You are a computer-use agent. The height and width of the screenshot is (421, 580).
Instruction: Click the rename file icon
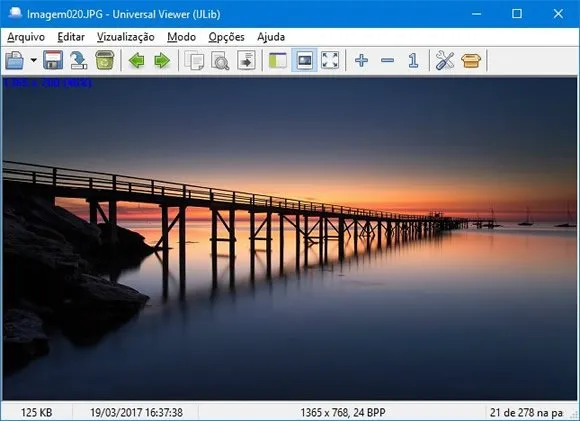coord(78,60)
